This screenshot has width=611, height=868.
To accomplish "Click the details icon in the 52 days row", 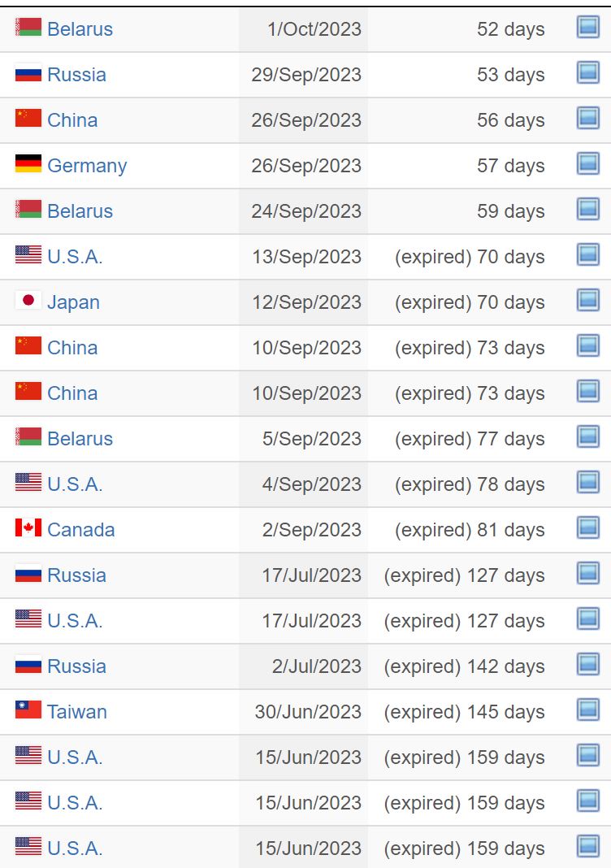I will coord(587,27).
